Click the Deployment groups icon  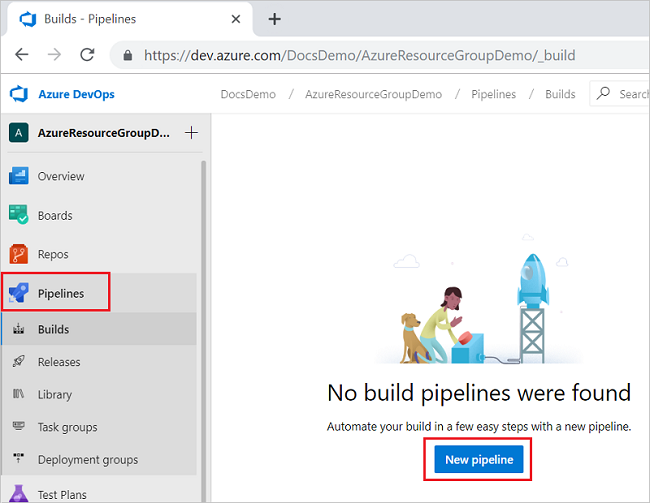tap(18, 458)
